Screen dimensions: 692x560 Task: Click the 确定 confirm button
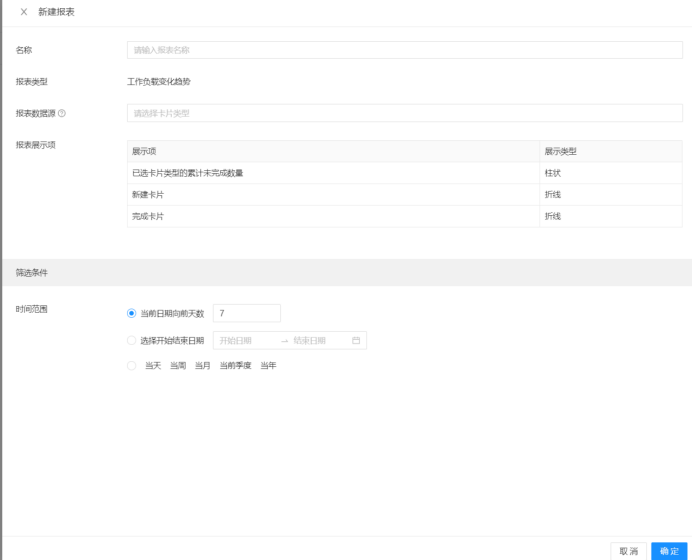pyautogui.click(x=668, y=551)
